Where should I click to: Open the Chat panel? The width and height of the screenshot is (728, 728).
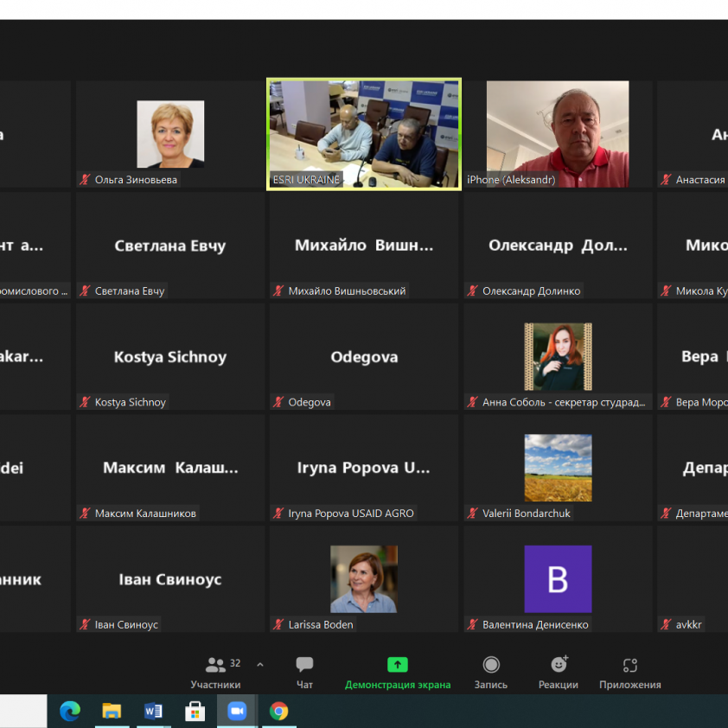(304, 665)
